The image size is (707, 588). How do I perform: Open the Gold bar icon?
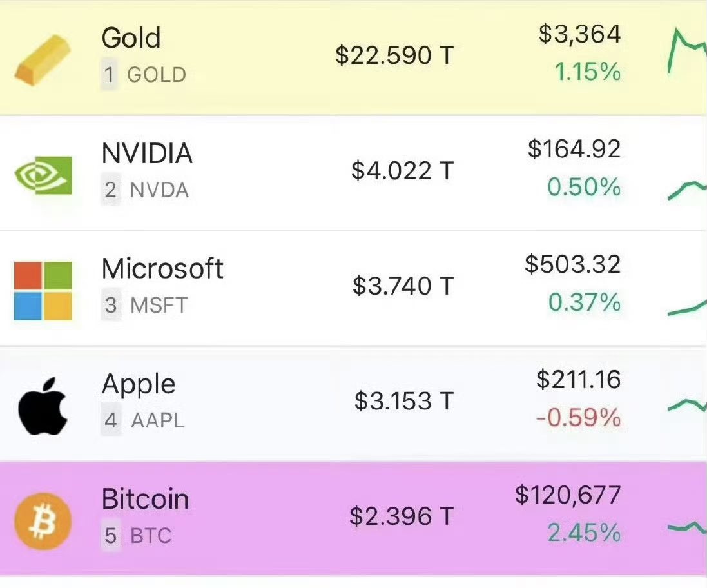pyautogui.click(x=43, y=60)
